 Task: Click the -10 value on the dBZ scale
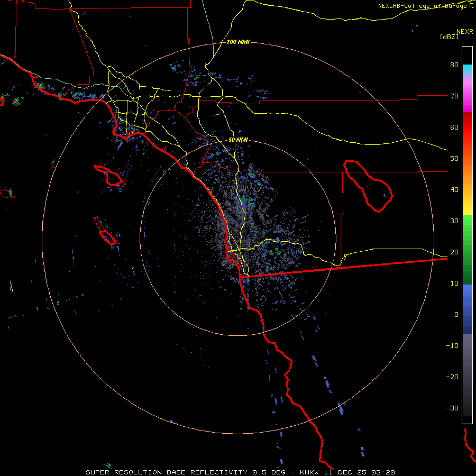coord(452,346)
